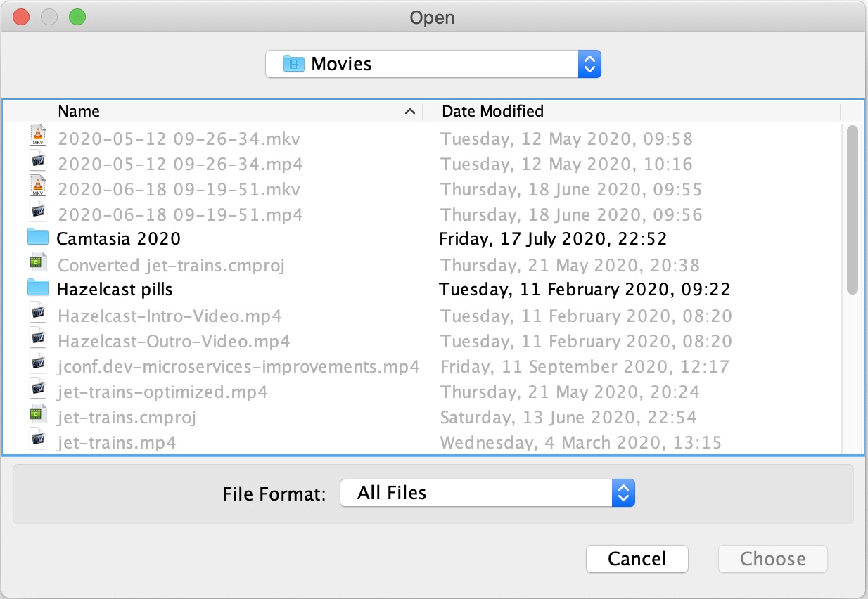The height and width of the screenshot is (599, 868).
Task: Click the Hazelcast-Intro-Video.mp4 file icon
Action: click(x=38, y=316)
